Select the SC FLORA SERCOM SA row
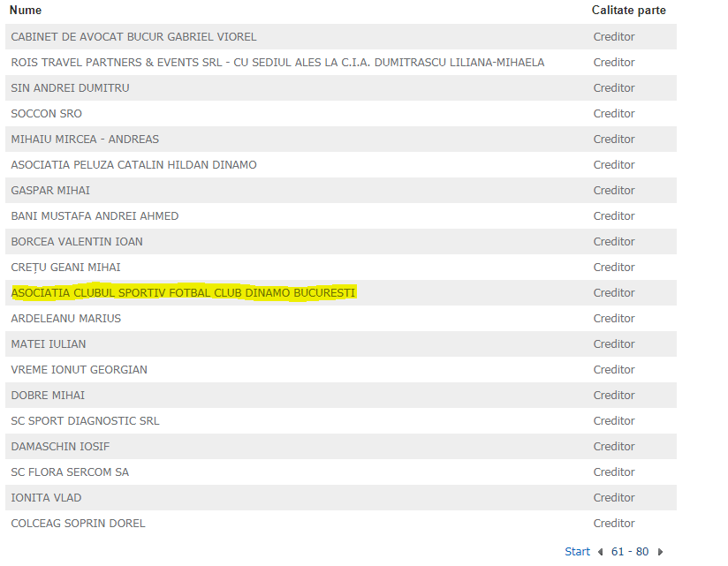 [x=70, y=472]
